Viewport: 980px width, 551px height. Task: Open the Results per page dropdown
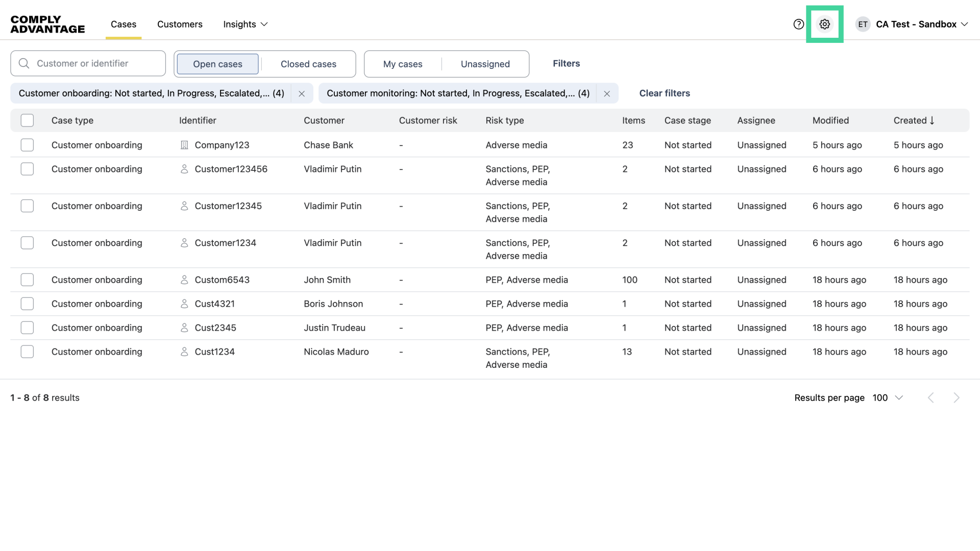point(888,398)
